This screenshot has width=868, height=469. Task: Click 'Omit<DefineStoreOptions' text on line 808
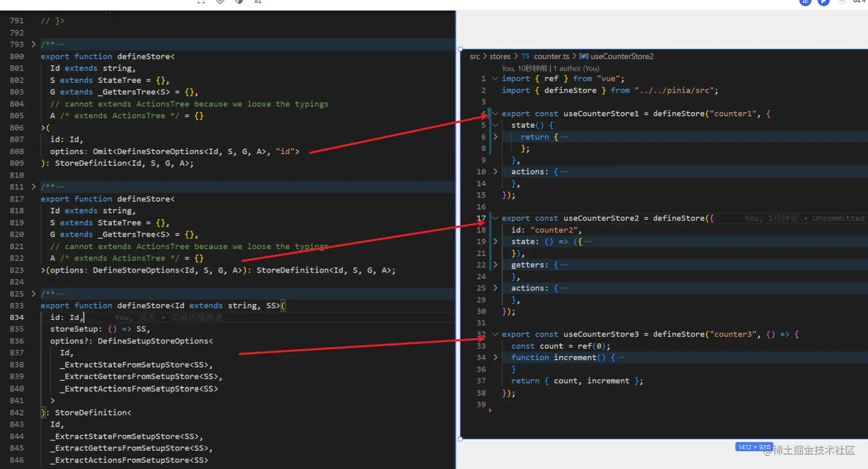[148, 152]
